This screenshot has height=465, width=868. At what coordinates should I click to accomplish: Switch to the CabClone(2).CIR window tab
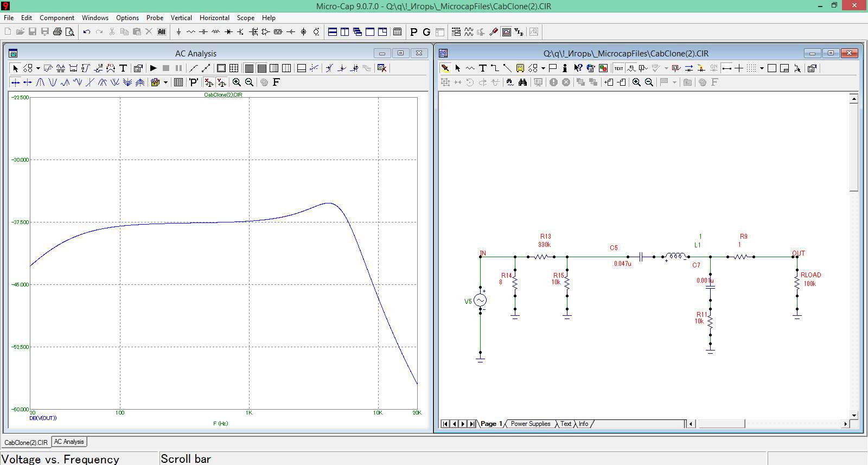[26, 442]
